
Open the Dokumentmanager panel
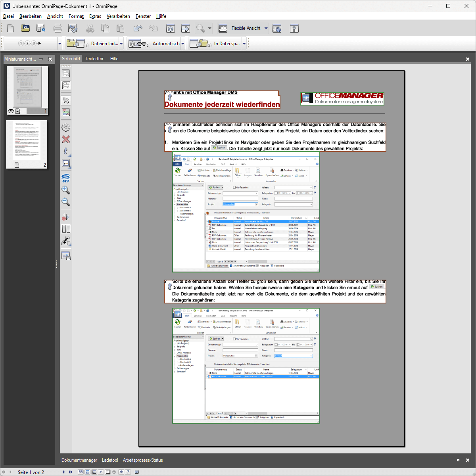79,460
